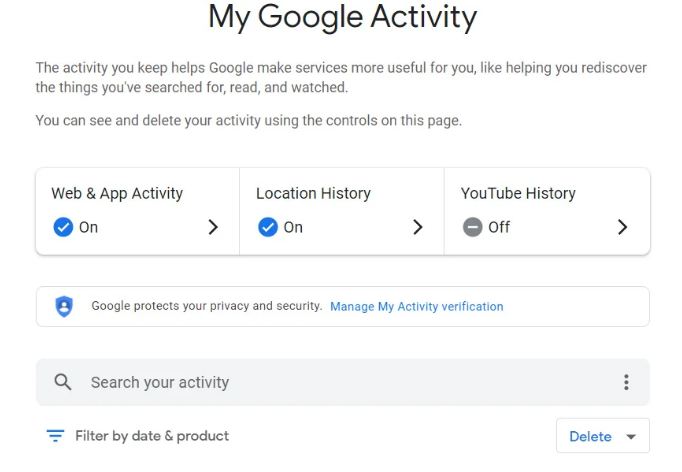Open the Delete dropdown arrow

[631, 436]
